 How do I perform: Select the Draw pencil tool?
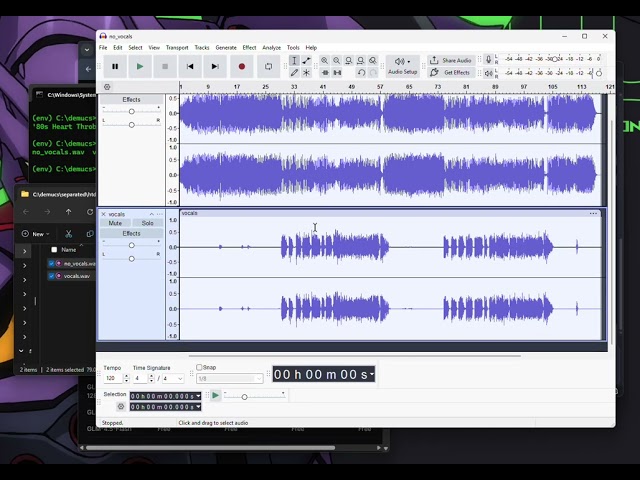pyautogui.click(x=294, y=73)
